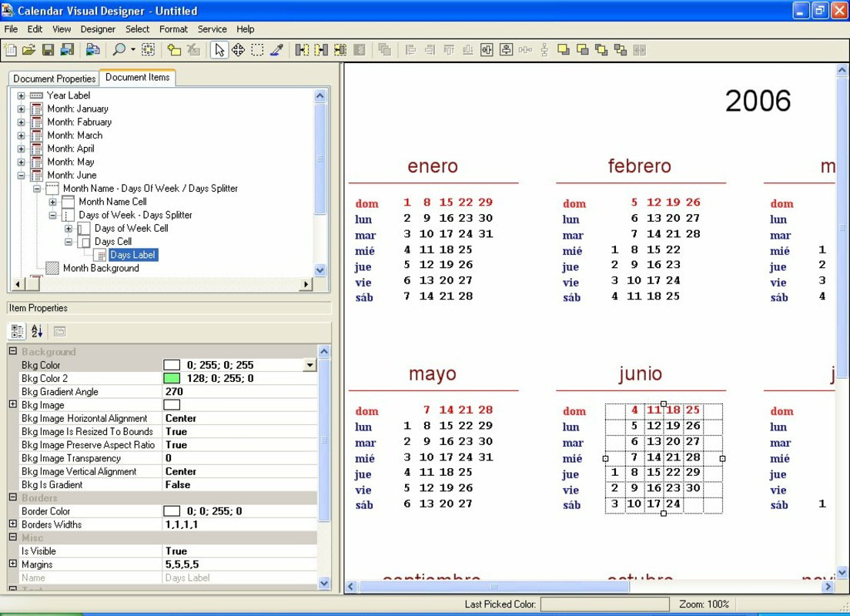Screen dimensions: 850x616
Task: Open the Designer menu
Action: [98, 28]
